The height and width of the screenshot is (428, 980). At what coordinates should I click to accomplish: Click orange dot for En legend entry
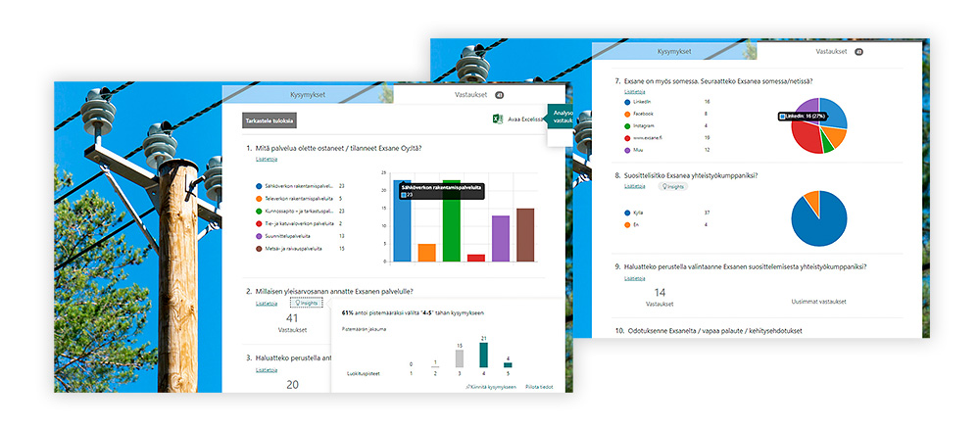point(627,225)
